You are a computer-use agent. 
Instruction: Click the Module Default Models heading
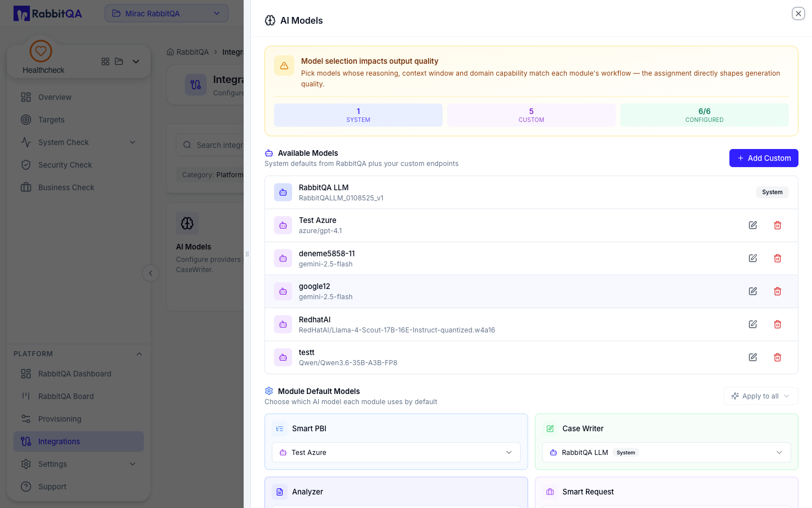[x=319, y=391]
